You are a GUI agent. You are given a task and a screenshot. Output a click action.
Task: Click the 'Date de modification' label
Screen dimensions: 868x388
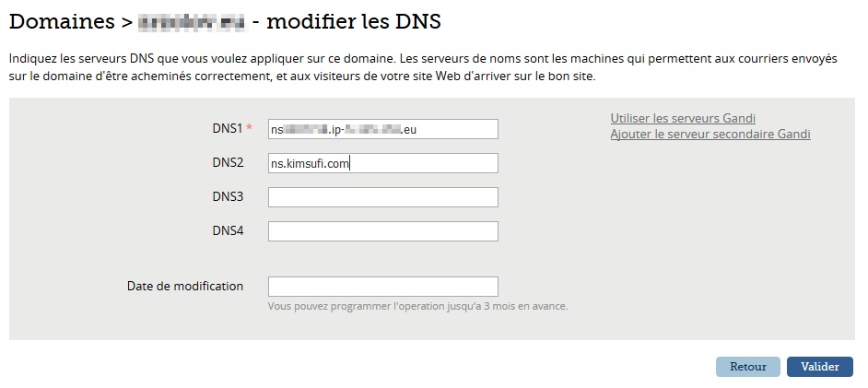185,286
